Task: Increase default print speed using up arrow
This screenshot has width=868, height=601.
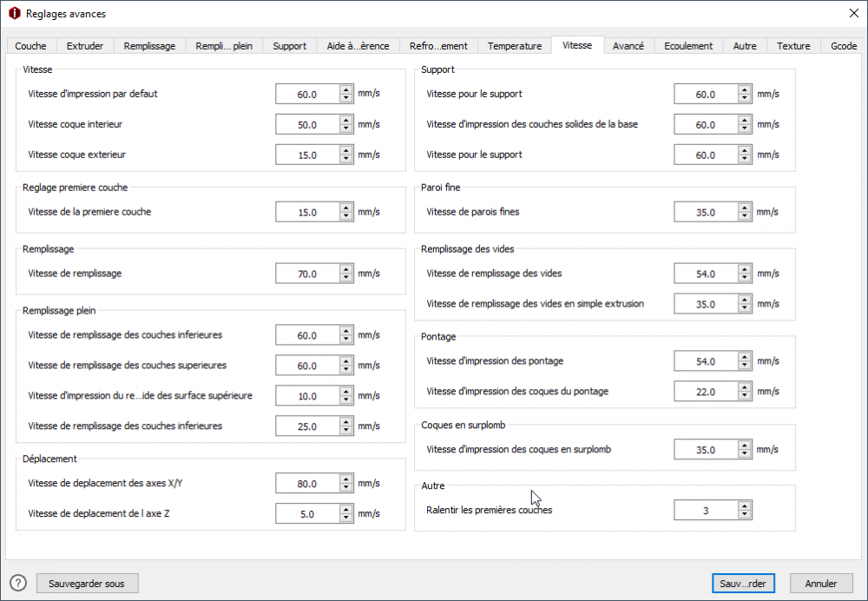Action: (x=346, y=89)
